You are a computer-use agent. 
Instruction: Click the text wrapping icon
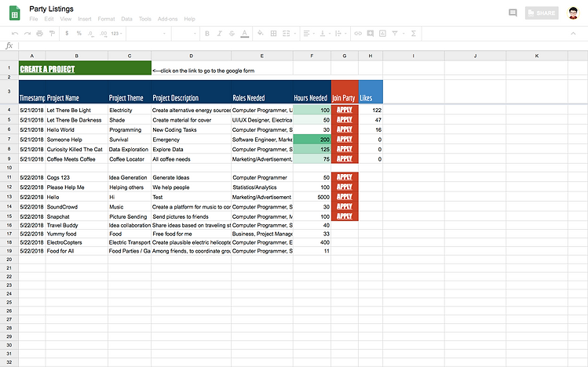(338, 34)
